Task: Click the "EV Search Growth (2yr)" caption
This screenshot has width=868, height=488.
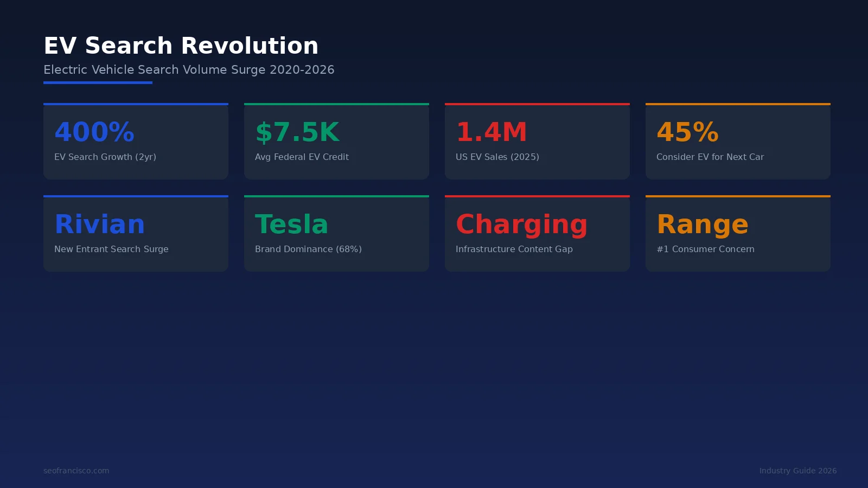Action: [105, 157]
